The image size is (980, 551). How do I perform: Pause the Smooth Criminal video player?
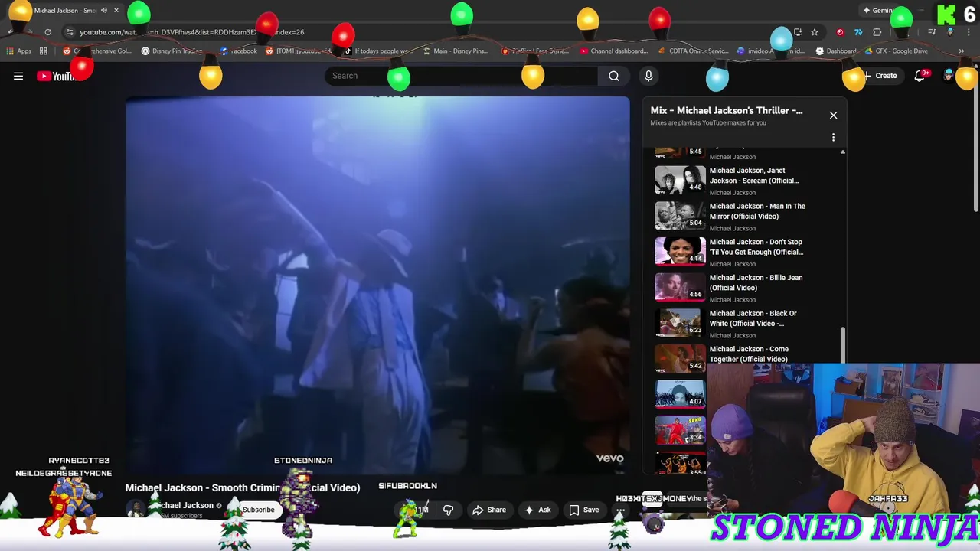[x=377, y=285]
